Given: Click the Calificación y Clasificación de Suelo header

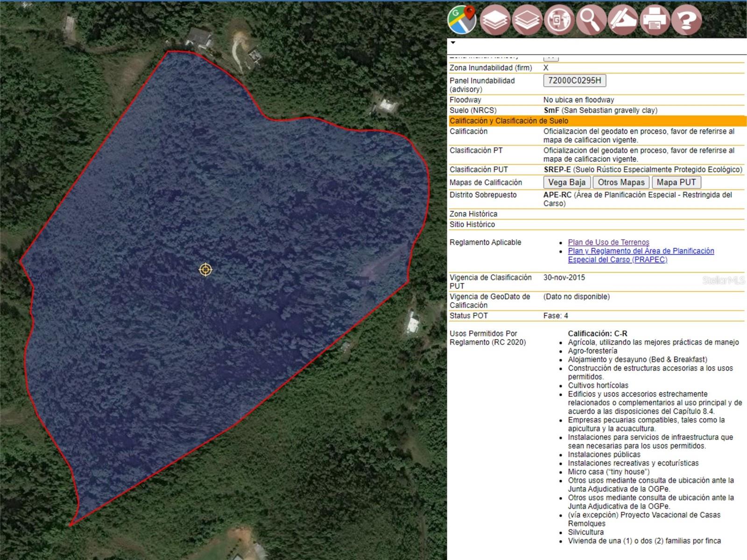Looking at the screenshot, I should tap(509, 121).
